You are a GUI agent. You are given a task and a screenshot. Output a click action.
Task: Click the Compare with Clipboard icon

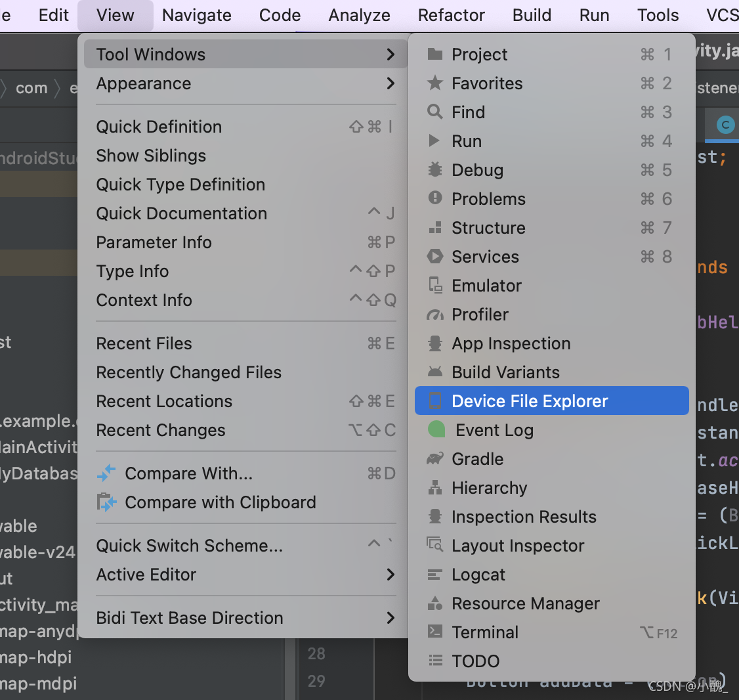[106, 502]
